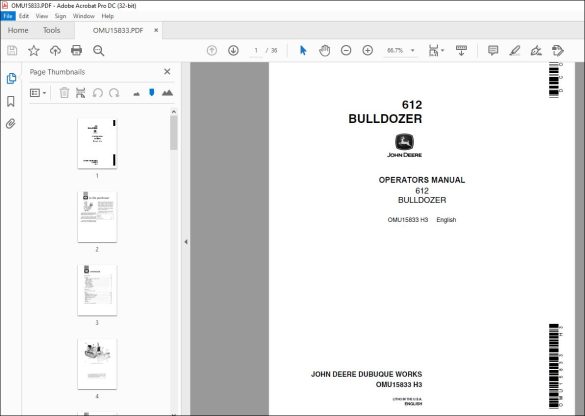Select the Highlight text pen tool

[x=514, y=50]
